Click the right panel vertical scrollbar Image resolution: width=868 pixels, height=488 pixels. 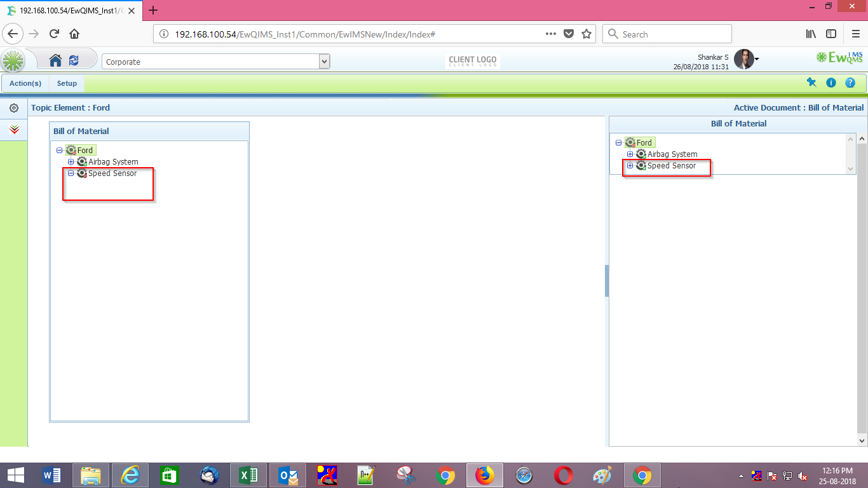point(862,289)
